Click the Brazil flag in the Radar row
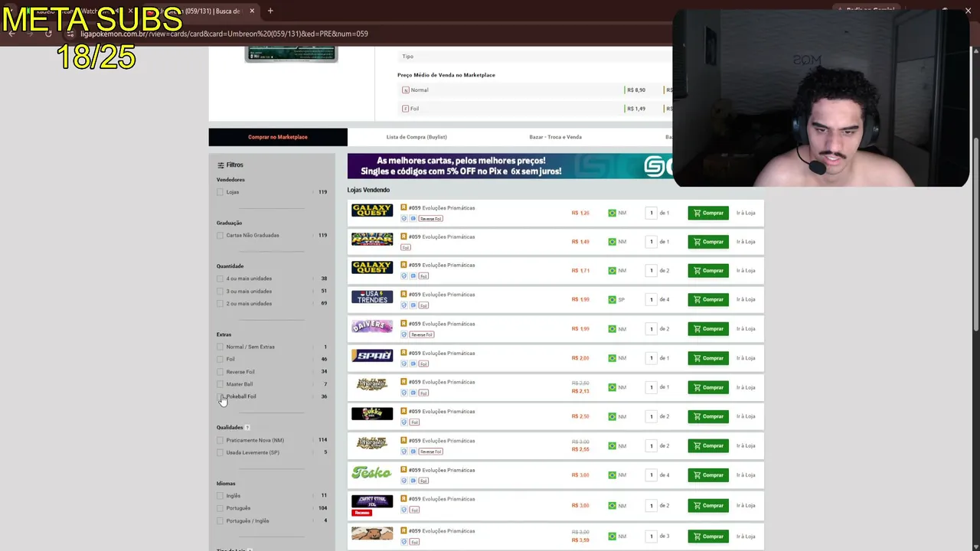Screen dimensions: 980x551 coord(612,242)
